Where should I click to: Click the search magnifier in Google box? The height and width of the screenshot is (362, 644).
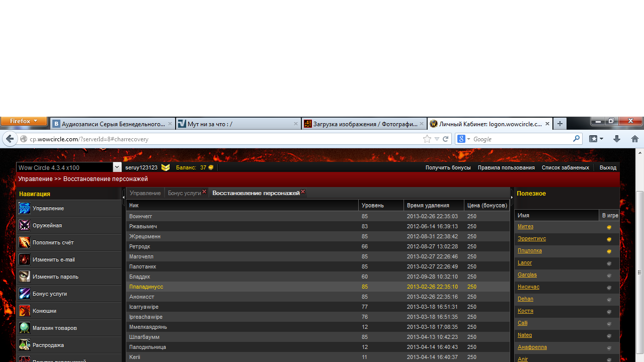577,139
